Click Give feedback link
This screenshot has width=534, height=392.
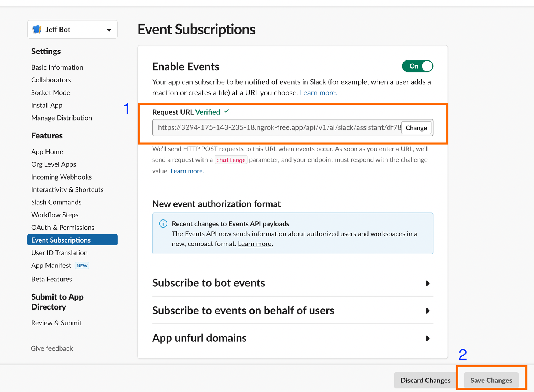coord(52,348)
